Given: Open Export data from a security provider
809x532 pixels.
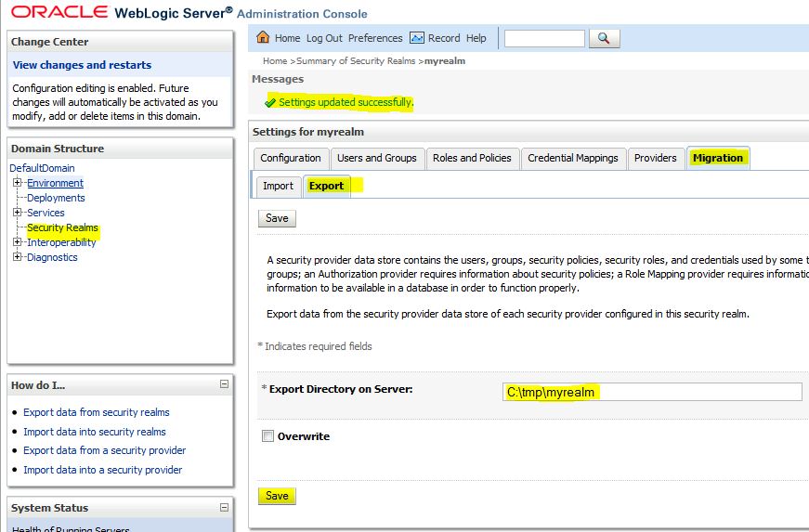Looking at the screenshot, I should pos(104,450).
